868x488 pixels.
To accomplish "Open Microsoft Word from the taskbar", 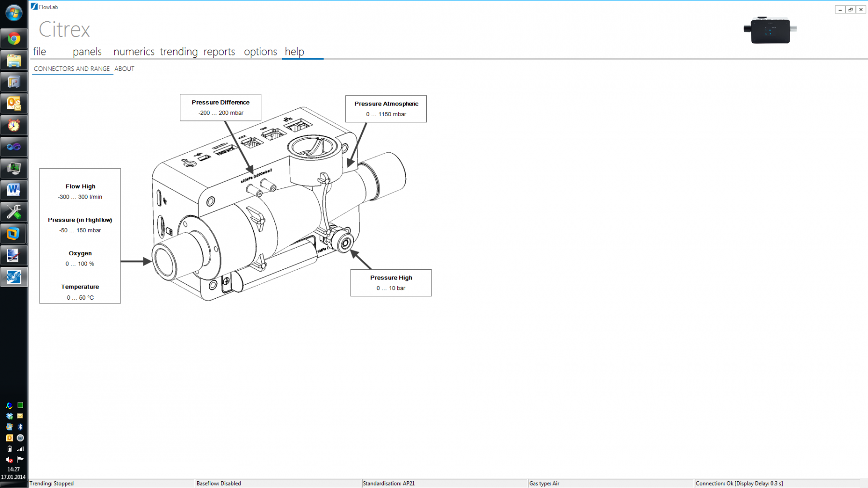I will [14, 189].
